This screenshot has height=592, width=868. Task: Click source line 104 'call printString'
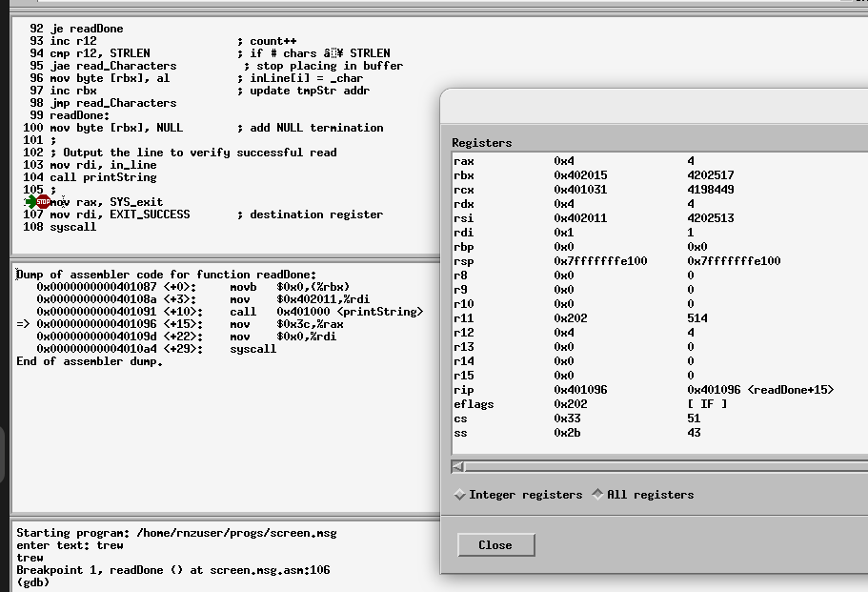[90, 177]
